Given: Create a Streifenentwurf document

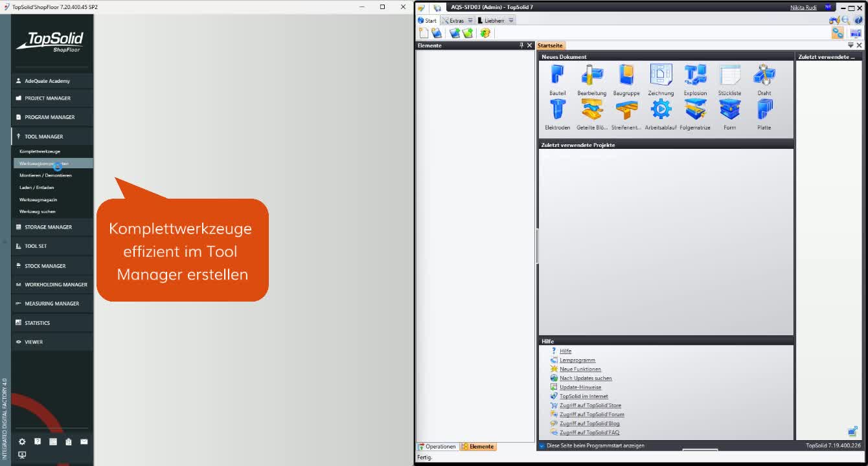Looking at the screenshot, I should pos(626,115).
